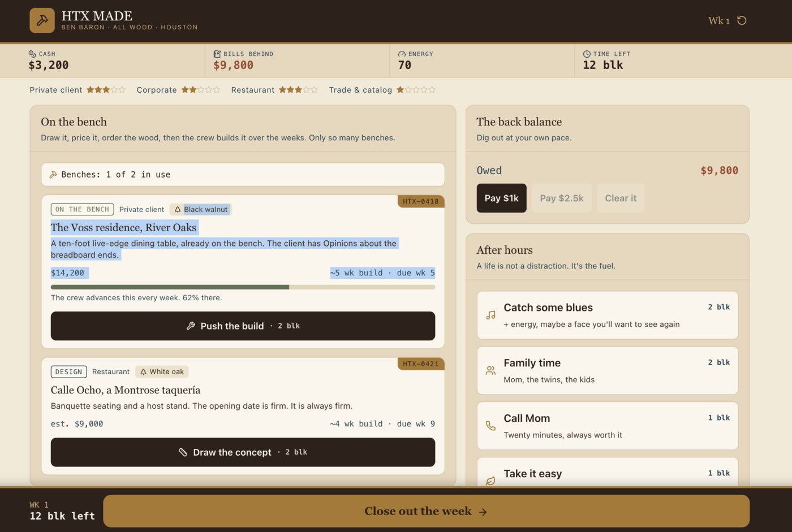Click the music note icon for blues
The height and width of the screenshot is (532, 792).
click(x=490, y=315)
